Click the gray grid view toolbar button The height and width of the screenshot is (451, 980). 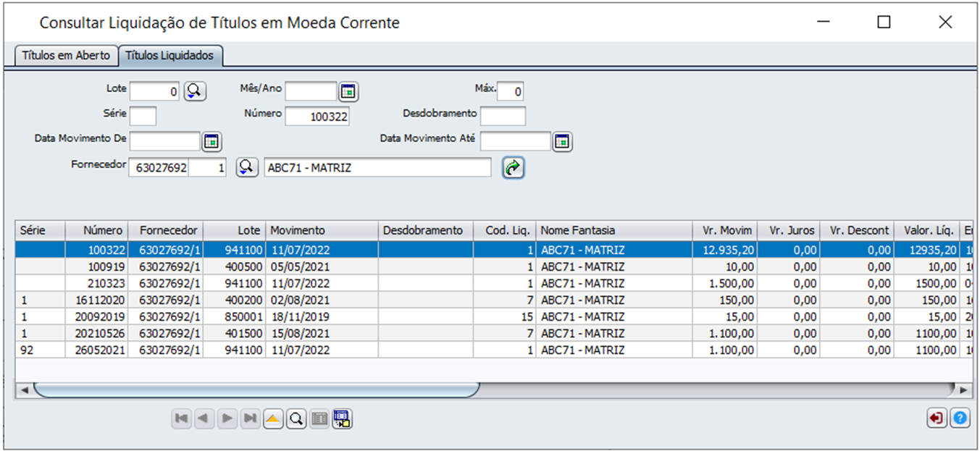point(319,418)
